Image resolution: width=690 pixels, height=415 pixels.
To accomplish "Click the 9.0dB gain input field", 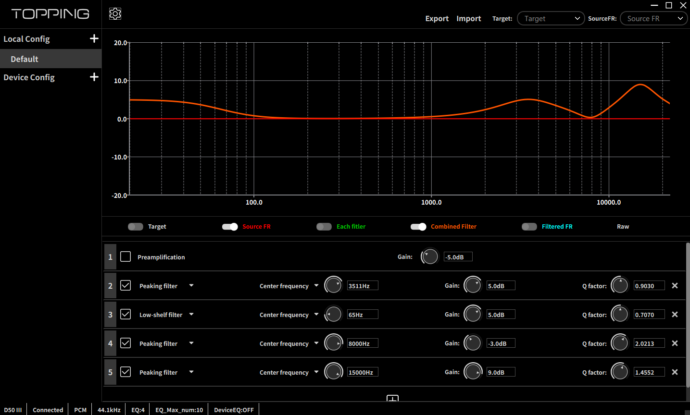I will pyautogui.click(x=501, y=372).
